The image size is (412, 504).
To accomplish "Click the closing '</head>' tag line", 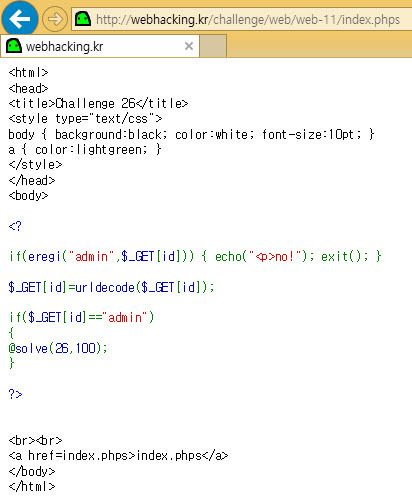I will tap(32, 180).
